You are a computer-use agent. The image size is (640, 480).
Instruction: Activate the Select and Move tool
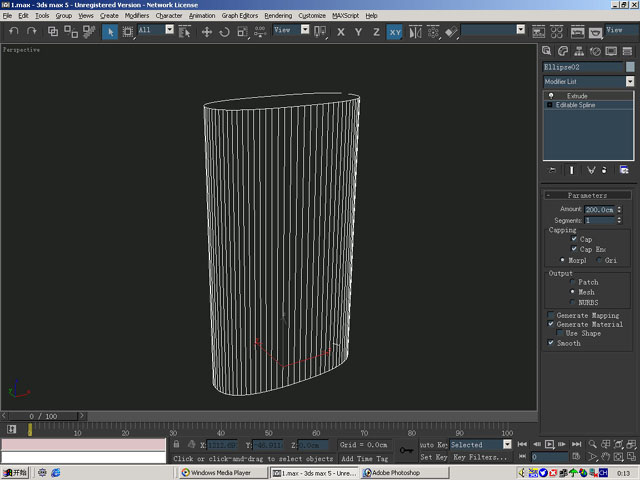coord(207,32)
